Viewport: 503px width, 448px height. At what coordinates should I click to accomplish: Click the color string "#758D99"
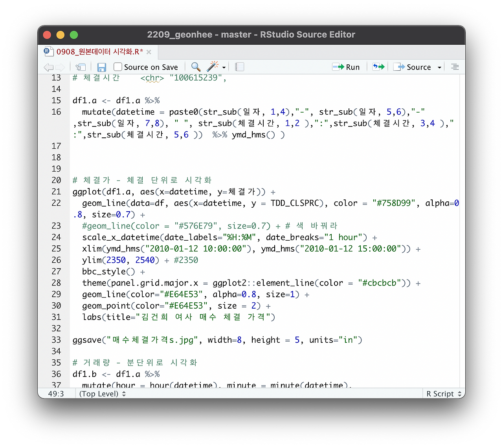coord(394,203)
